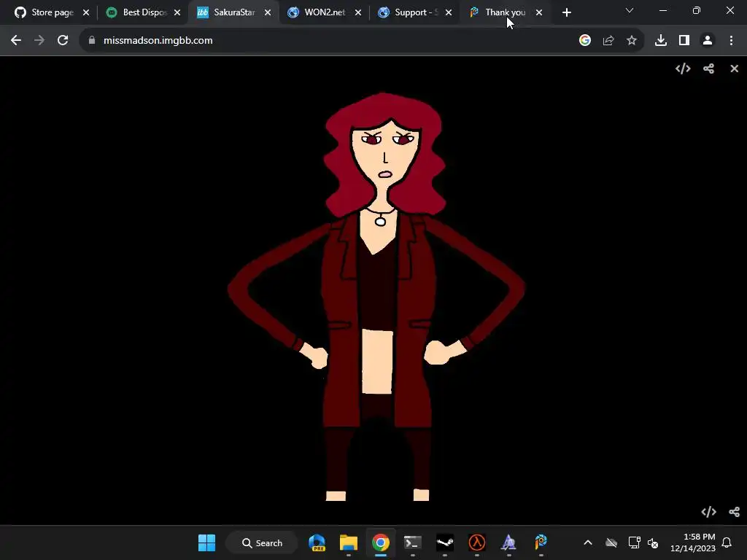Open the Chrome profile icon
This screenshot has width=747, height=560.
point(708,41)
